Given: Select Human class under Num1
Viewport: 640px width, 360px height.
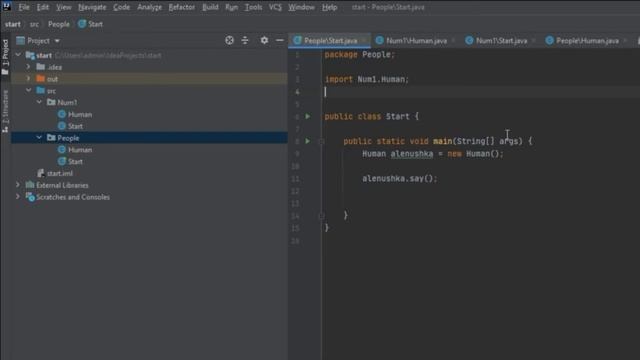Looking at the screenshot, I should [x=80, y=115].
